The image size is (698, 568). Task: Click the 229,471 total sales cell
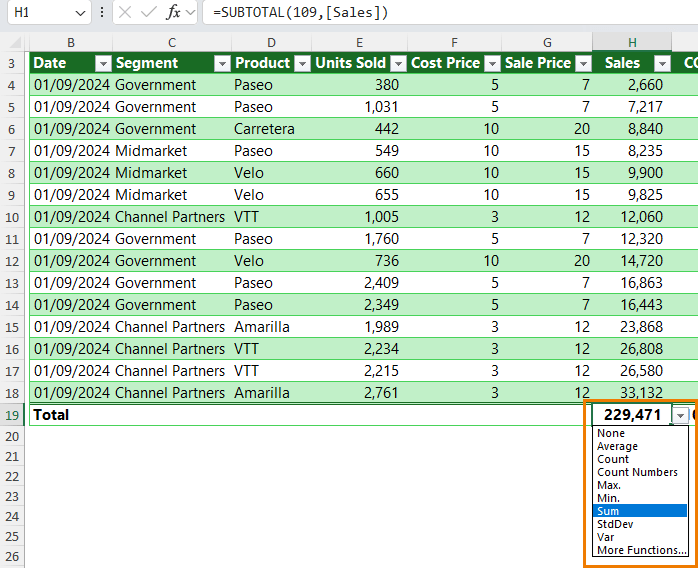tap(632, 415)
